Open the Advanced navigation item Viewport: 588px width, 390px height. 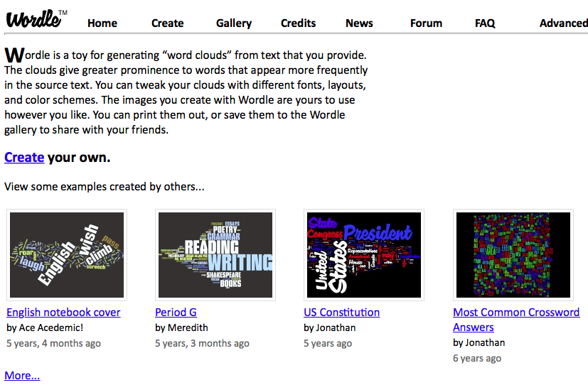[564, 23]
